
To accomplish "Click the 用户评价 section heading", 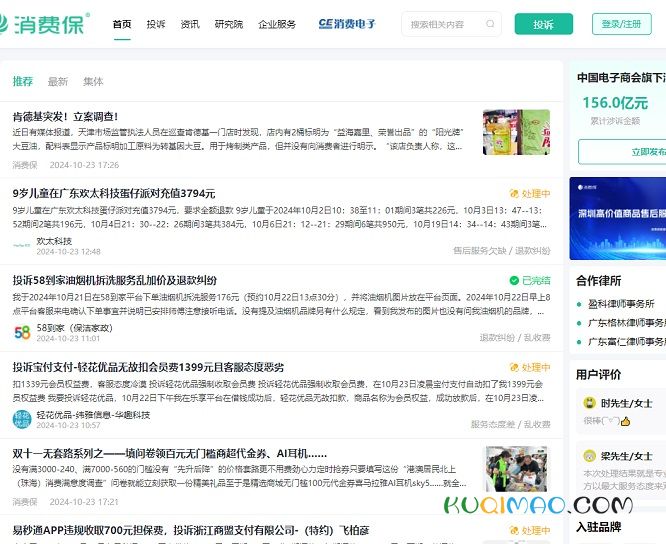I will click(x=598, y=375).
